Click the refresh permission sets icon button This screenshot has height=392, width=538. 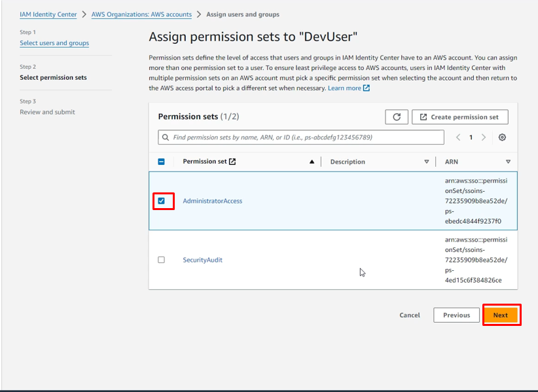point(396,117)
